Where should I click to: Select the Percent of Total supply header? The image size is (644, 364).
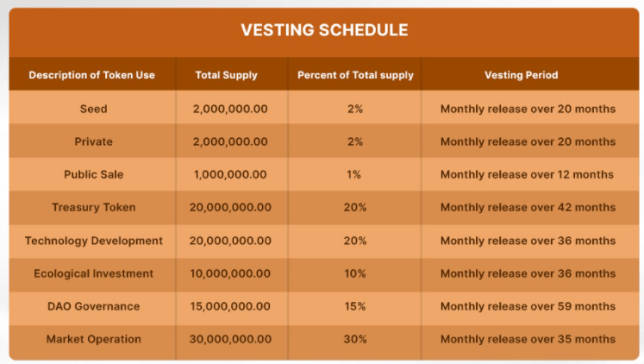tap(355, 75)
